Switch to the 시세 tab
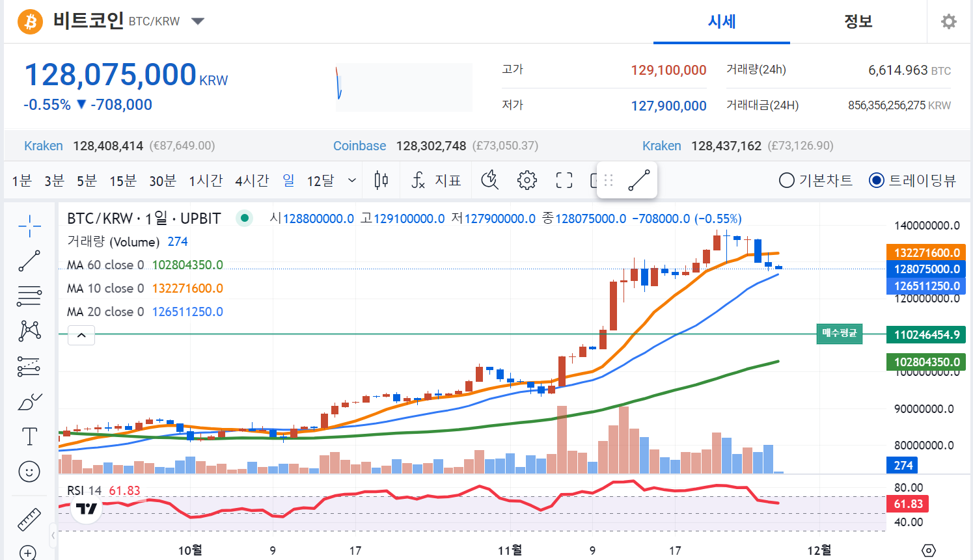The width and height of the screenshot is (973, 560). [x=722, y=21]
